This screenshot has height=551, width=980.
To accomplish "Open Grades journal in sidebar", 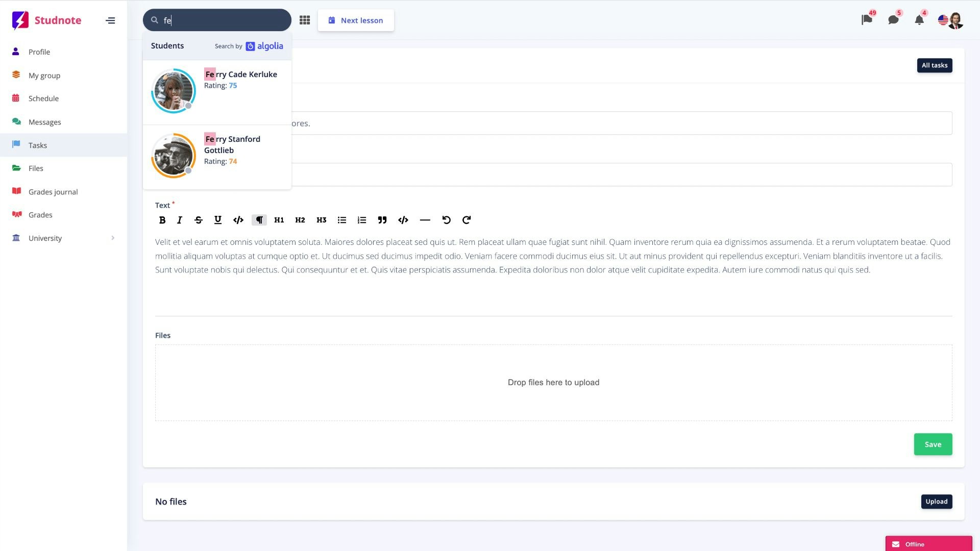I will [x=53, y=192].
